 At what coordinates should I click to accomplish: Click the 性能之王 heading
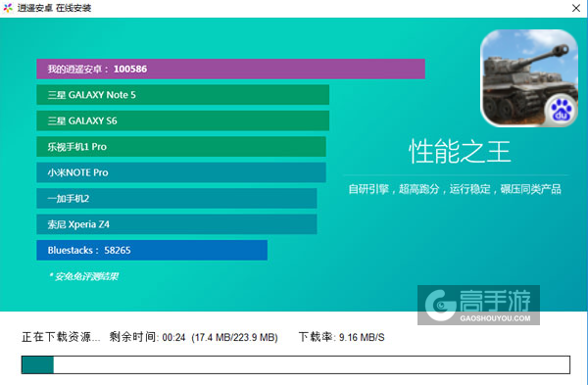[x=460, y=152]
